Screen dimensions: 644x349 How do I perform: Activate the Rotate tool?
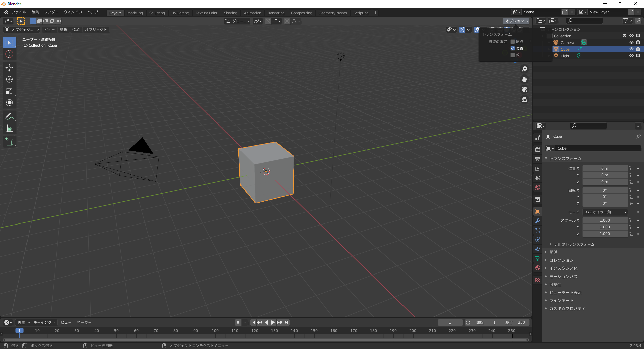point(9,79)
